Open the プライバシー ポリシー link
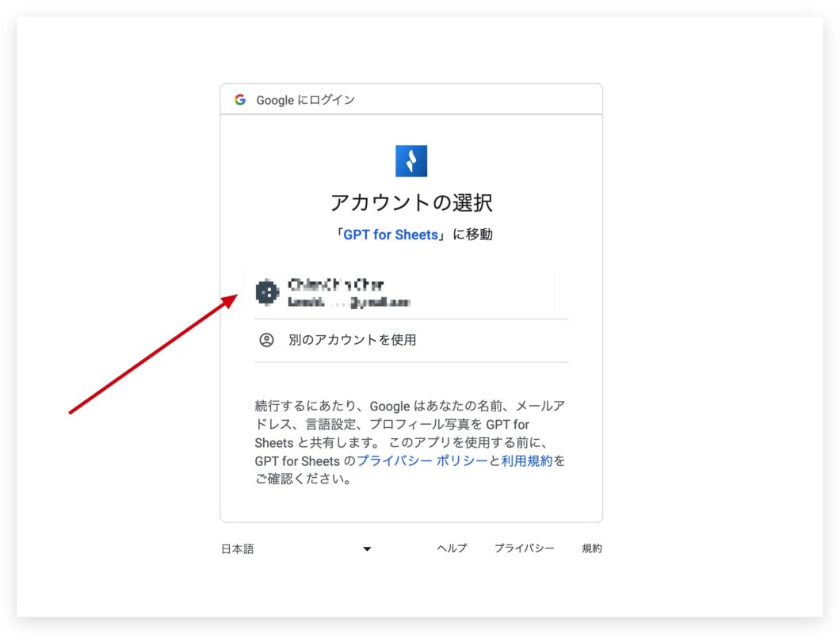The height and width of the screenshot is (634, 840). pyautogui.click(x=422, y=461)
